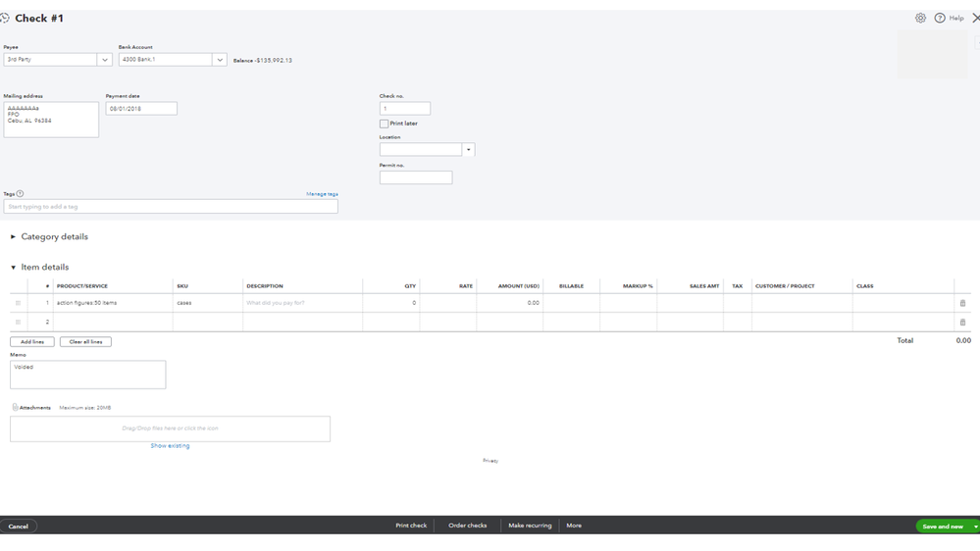Click the PRODUCT/SERVICE column header
Image resolution: width=980 pixels, height=551 pixels.
(x=81, y=286)
